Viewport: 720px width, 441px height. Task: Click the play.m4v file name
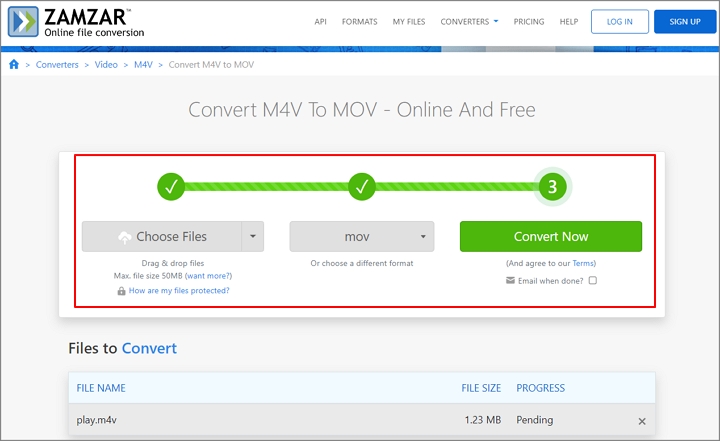pos(96,420)
